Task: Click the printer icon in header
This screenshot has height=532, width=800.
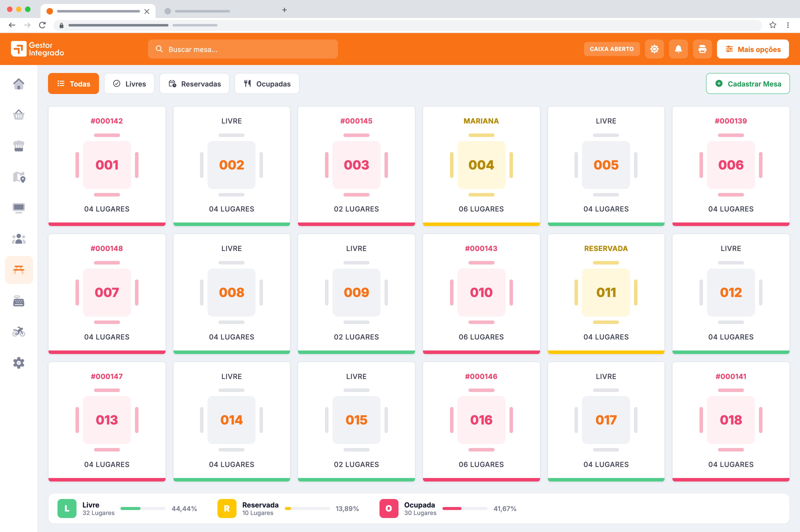Action: pyautogui.click(x=702, y=49)
